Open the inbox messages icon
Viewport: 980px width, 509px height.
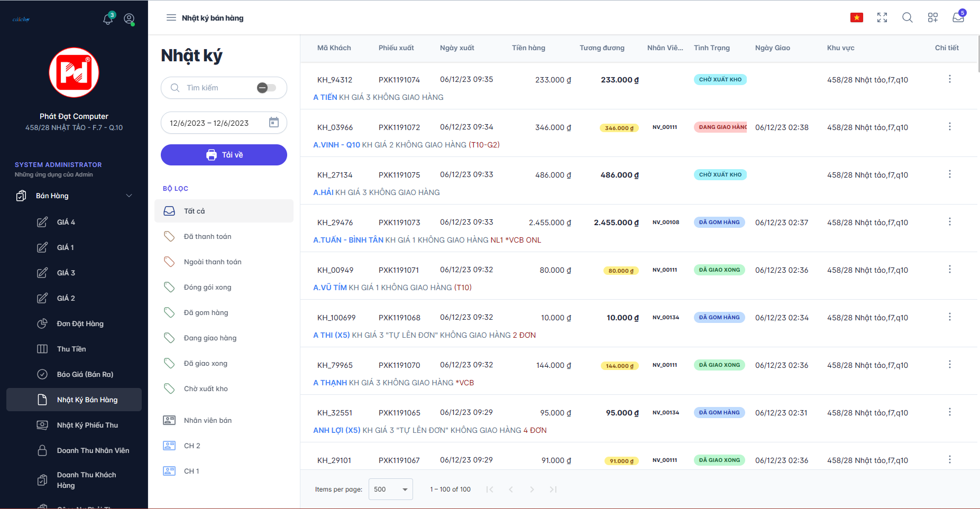(x=958, y=18)
